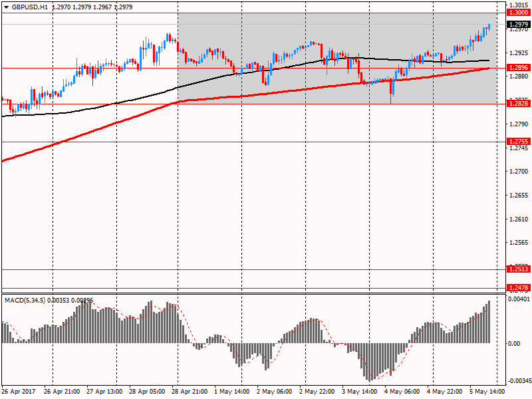Select the 1.2610 price axis value
Image resolution: width=532 pixels, height=399 pixels.
pos(519,219)
